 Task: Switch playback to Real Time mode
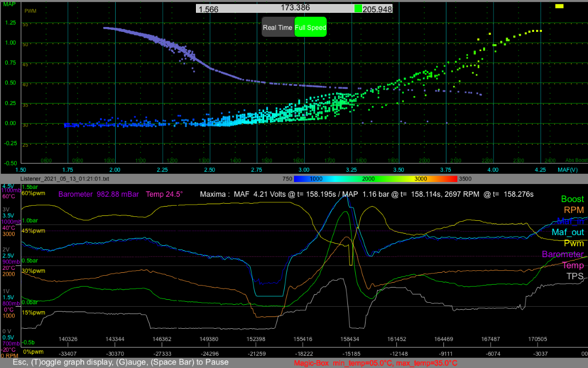(277, 27)
